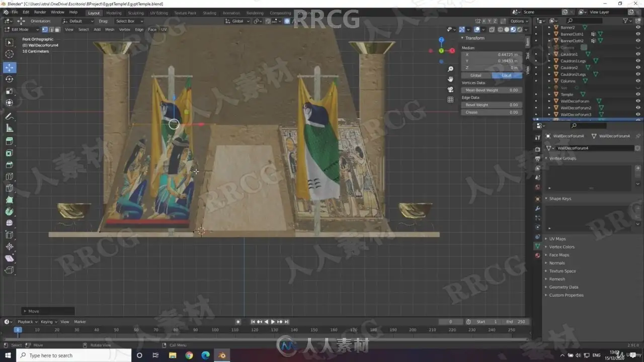
Task: Switch to the UV Editing workspace tab
Action: click(159, 13)
